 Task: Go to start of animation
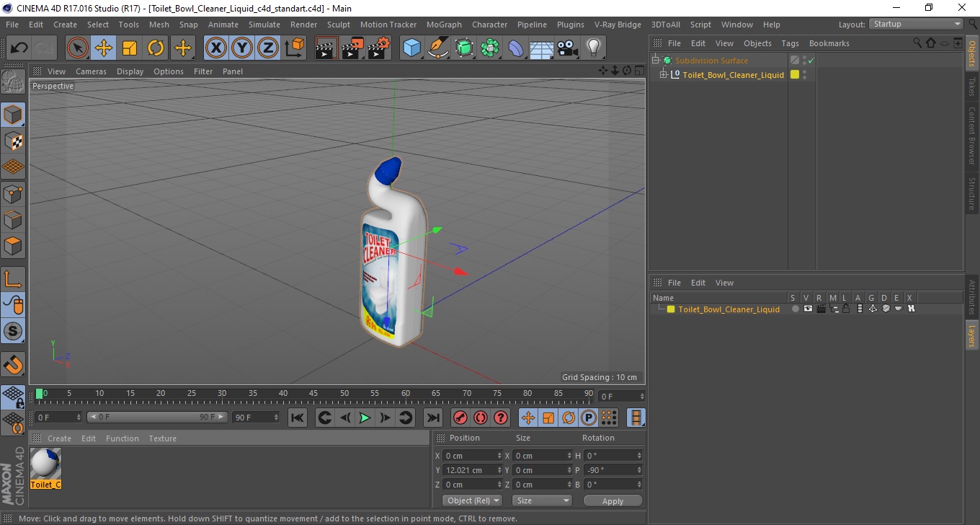pyautogui.click(x=297, y=418)
